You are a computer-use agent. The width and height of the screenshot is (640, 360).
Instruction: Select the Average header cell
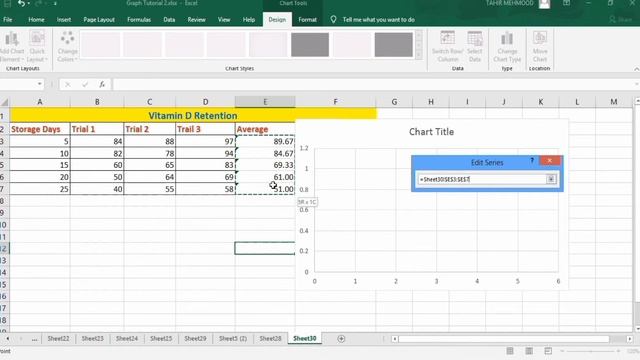(265, 129)
